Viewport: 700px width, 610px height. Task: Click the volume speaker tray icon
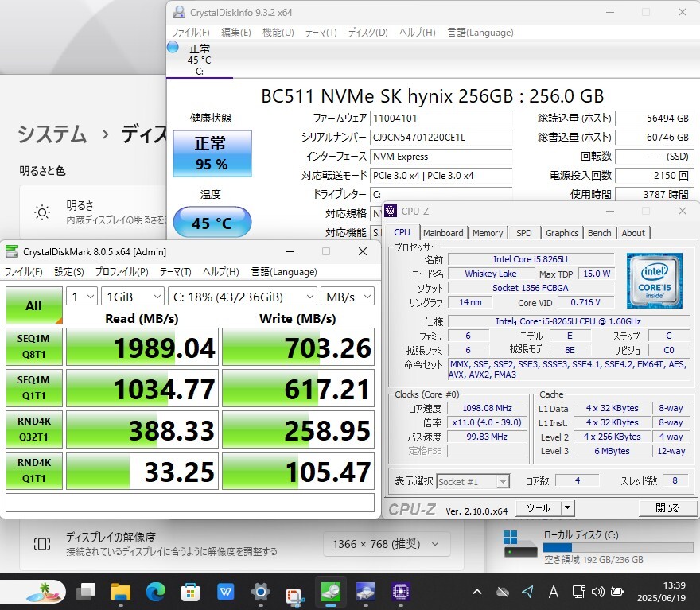pyautogui.click(x=597, y=593)
